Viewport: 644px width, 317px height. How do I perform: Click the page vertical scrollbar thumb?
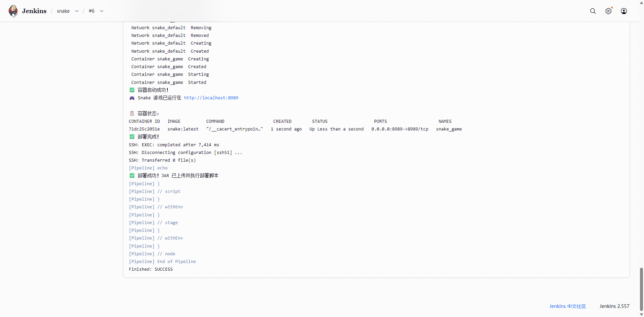(641, 289)
